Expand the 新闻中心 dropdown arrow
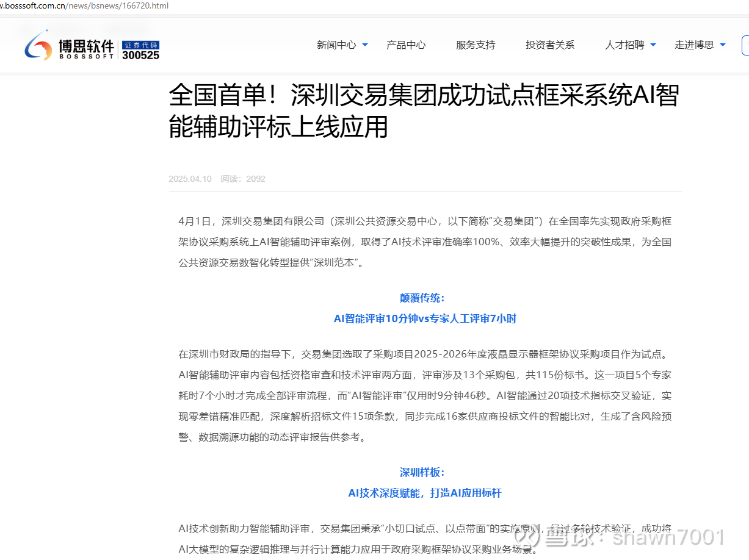 tap(365, 45)
